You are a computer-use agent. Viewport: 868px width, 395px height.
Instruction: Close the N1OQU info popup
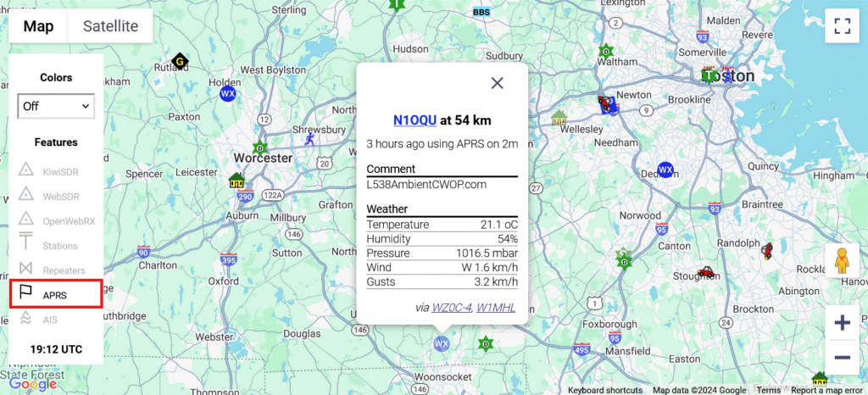[497, 83]
